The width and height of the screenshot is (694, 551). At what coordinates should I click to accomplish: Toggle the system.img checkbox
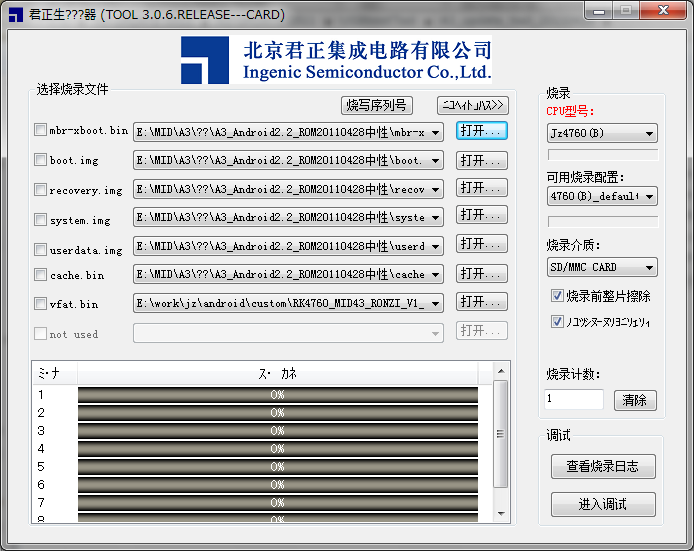point(40,219)
